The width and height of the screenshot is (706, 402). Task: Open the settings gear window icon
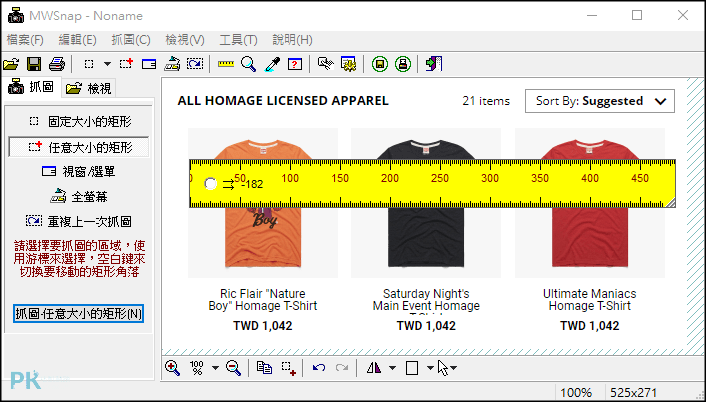tap(348, 64)
